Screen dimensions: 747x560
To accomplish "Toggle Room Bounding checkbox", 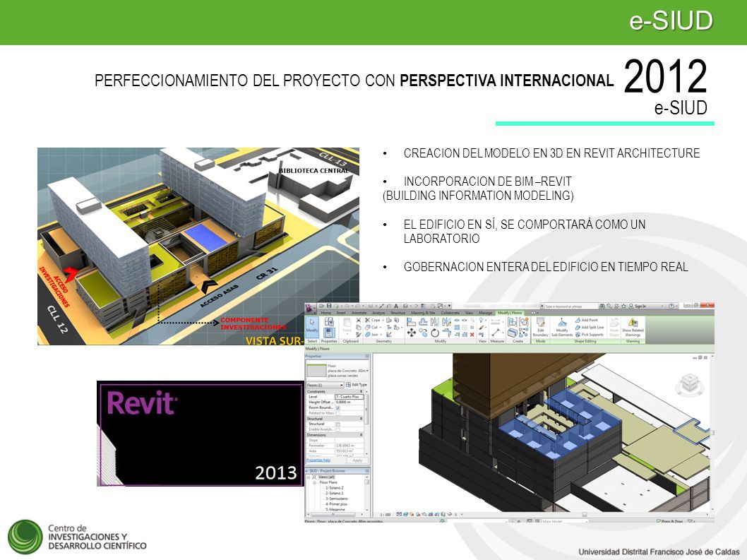I will [x=337, y=407].
